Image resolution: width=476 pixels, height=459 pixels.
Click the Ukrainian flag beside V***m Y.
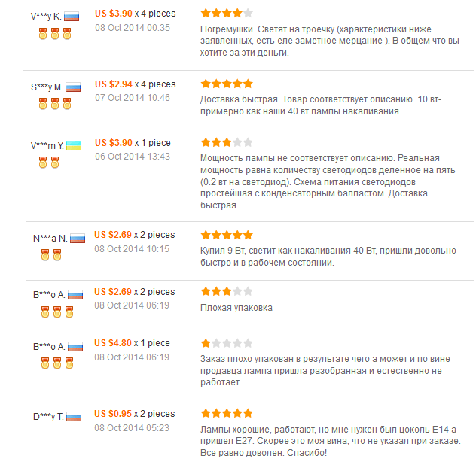pos(74,145)
